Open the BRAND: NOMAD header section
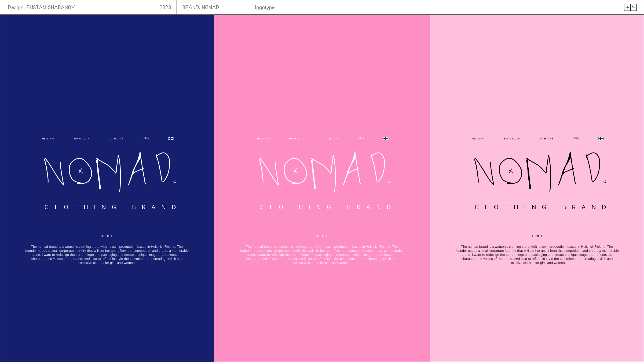 [201, 7]
